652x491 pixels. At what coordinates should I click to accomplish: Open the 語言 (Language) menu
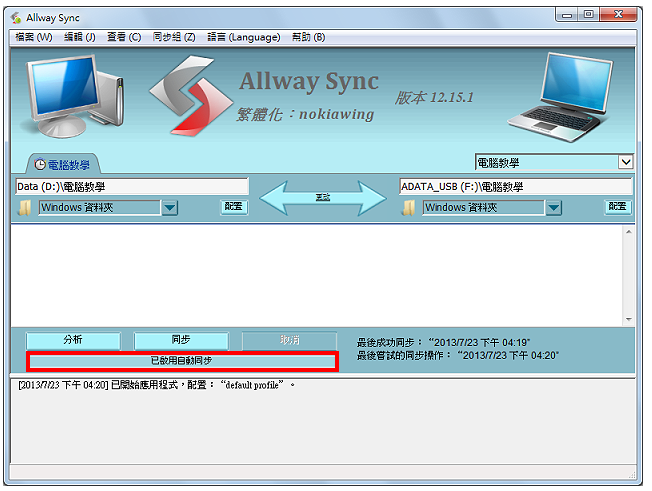point(244,37)
